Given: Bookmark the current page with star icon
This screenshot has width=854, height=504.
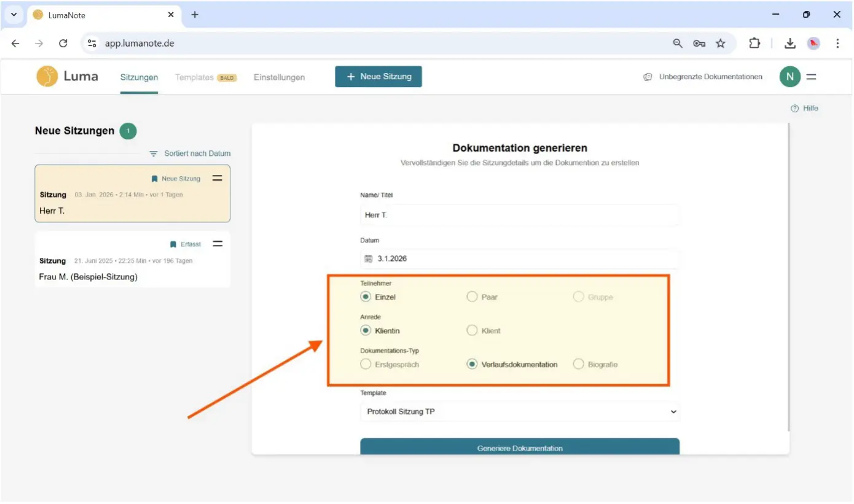Looking at the screenshot, I should 721,44.
